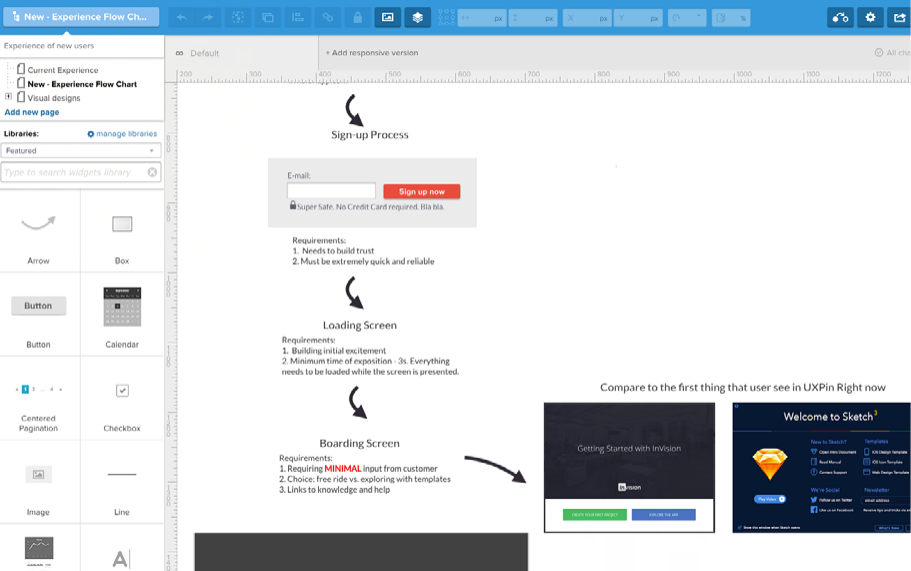Image resolution: width=911 pixels, height=571 pixels.
Task: Select 'Building initial excitement' requirement text
Action: click(x=338, y=351)
